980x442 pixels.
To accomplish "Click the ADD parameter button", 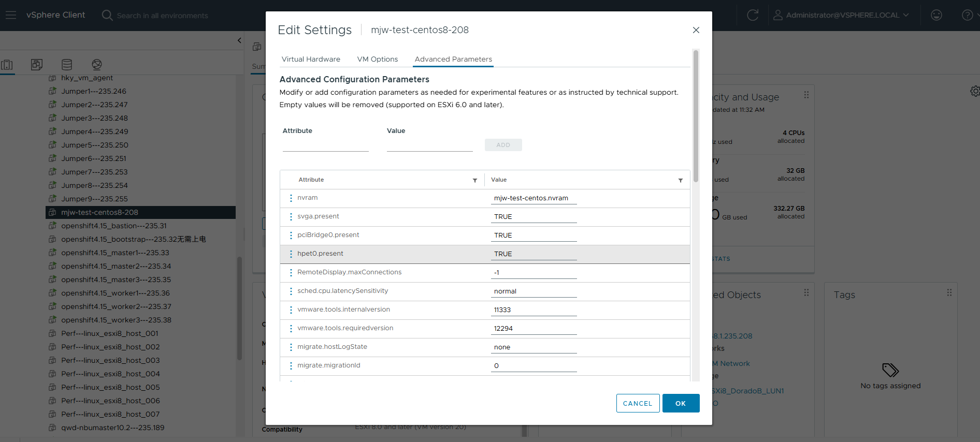I will click(503, 145).
